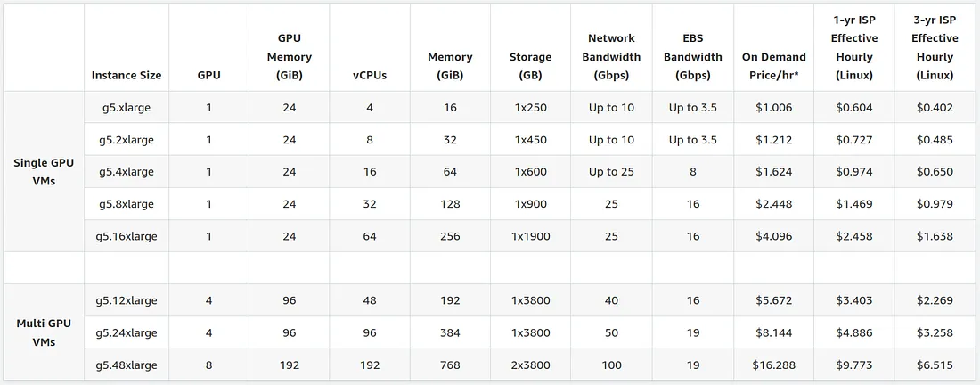Select the $1.006 on-demand price cell
This screenshot has height=385, width=980.
coord(773,108)
